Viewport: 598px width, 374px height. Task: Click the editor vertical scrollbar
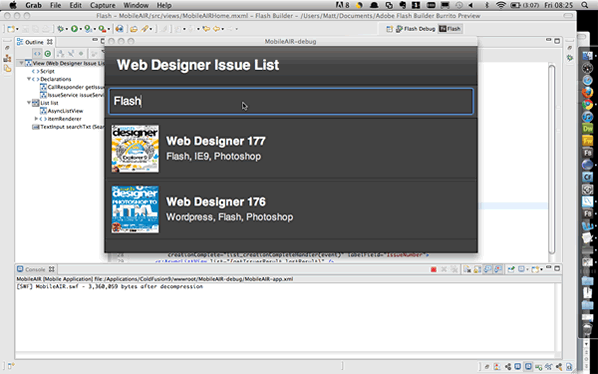tap(551, 159)
